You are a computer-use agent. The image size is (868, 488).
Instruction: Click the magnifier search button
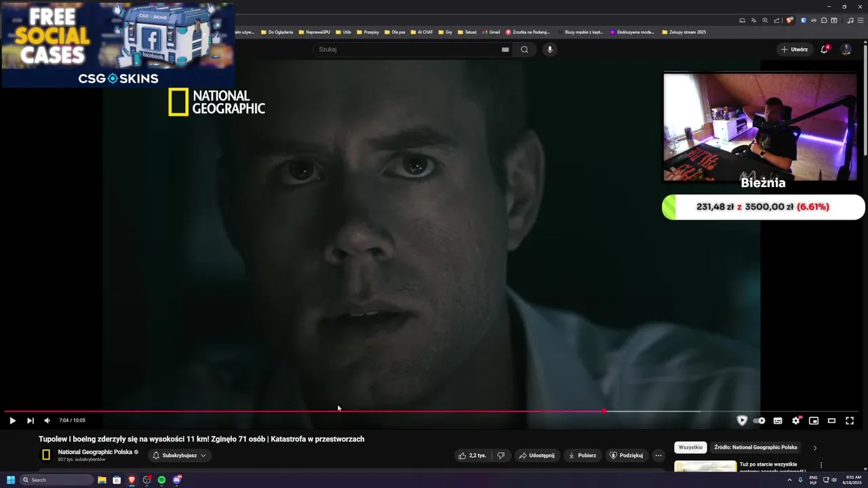[524, 49]
